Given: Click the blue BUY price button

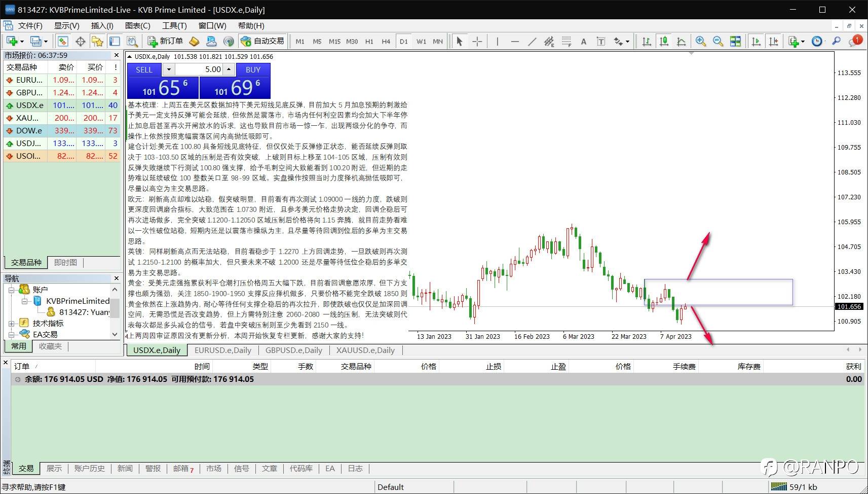Looking at the screenshot, I should pos(235,87).
